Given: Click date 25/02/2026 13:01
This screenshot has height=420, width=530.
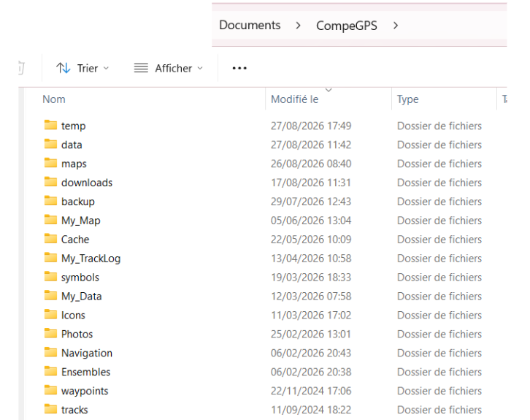Looking at the screenshot, I should pos(311,334).
